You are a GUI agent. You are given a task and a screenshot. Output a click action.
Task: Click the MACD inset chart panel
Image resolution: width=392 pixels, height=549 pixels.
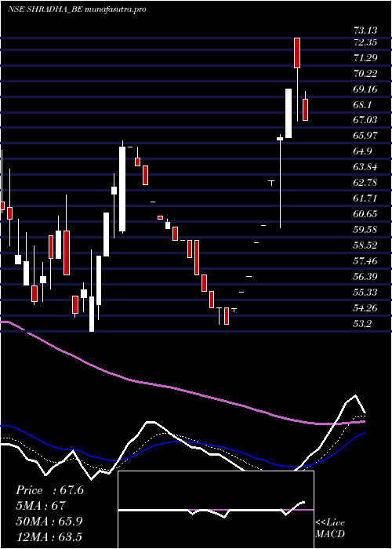pyautogui.click(x=216, y=510)
